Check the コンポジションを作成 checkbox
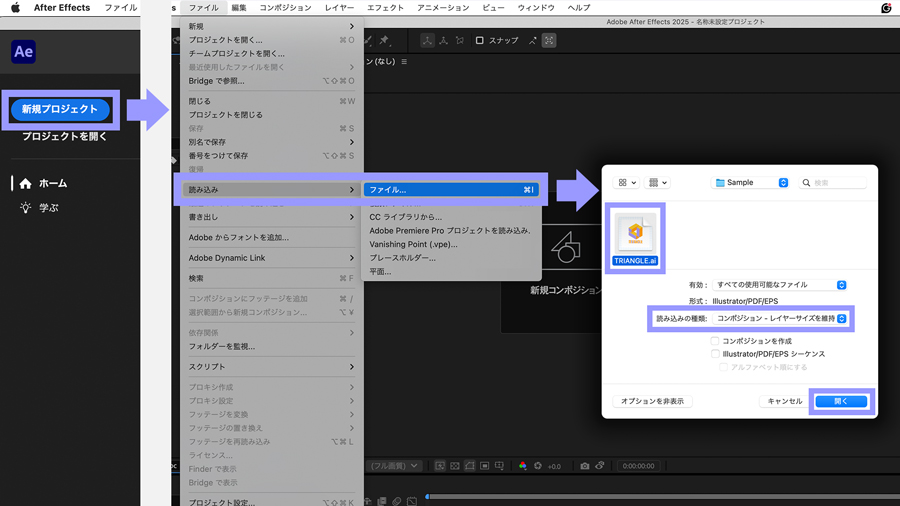Viewport: 900px width, 506px height. click(x=715, y=341)
